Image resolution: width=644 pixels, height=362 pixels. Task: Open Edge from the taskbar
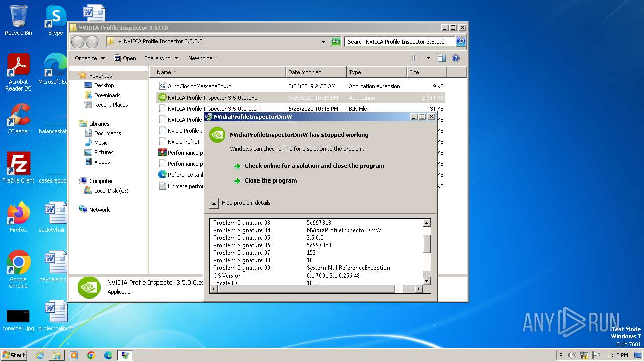[108, 355]
